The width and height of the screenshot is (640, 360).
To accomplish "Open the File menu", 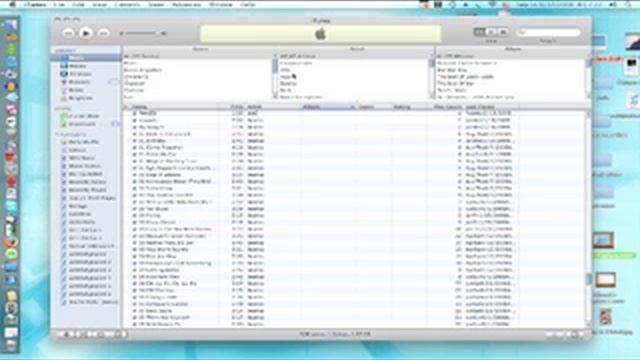I will pos(59,4).
